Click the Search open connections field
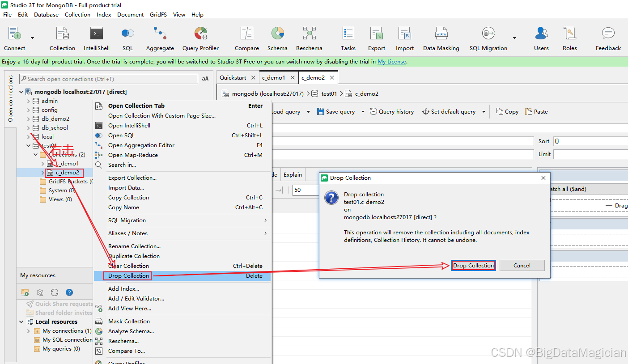Screen dimensions: 628x364 click(109, 79)
